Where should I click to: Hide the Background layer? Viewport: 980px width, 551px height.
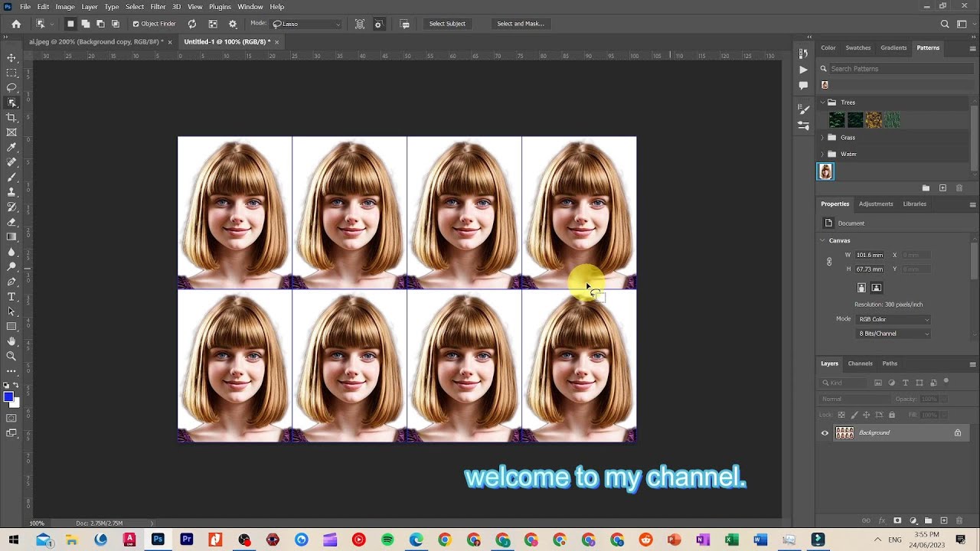click(x=825, y=433)
